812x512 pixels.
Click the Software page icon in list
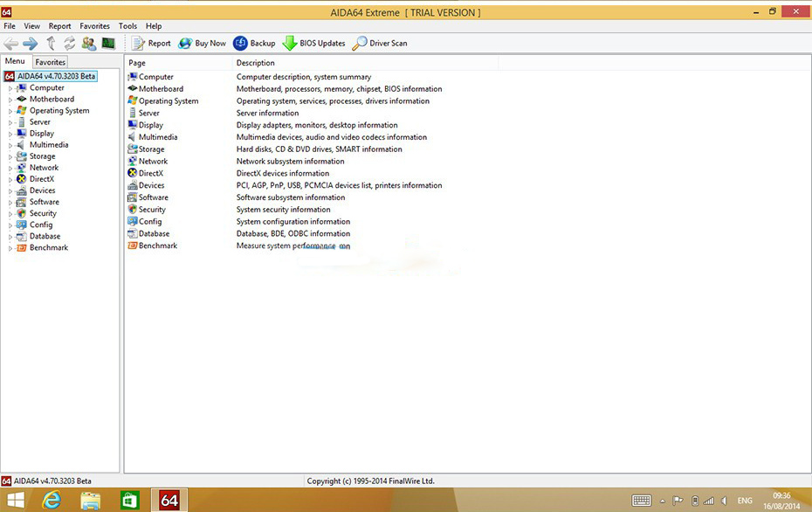133,197
